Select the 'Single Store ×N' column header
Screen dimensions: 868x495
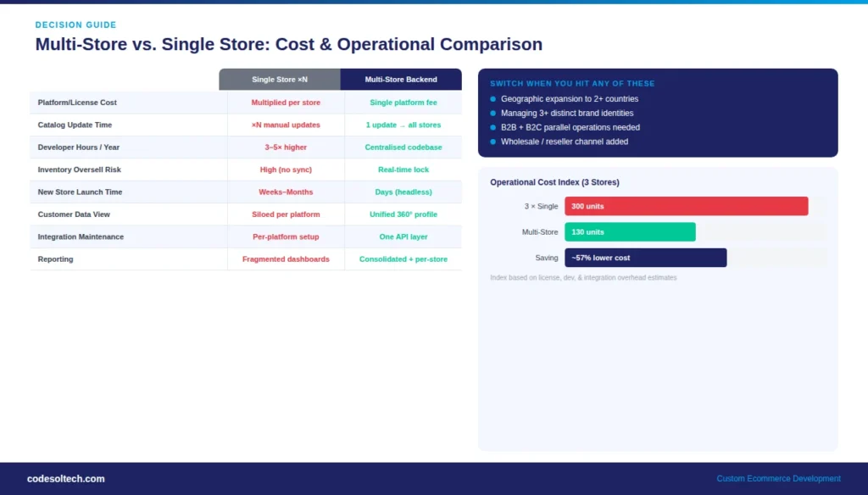pos(280,79)
